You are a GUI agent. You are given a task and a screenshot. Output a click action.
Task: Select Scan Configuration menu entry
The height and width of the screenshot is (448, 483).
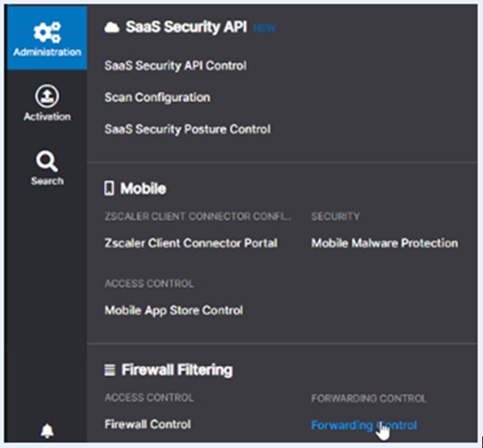pyautogui.click(x=157, y=98)
